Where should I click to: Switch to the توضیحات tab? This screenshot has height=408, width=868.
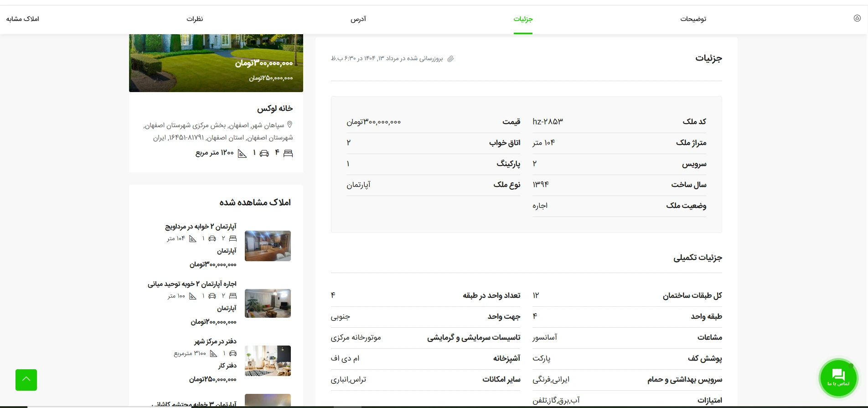(693, 19)
